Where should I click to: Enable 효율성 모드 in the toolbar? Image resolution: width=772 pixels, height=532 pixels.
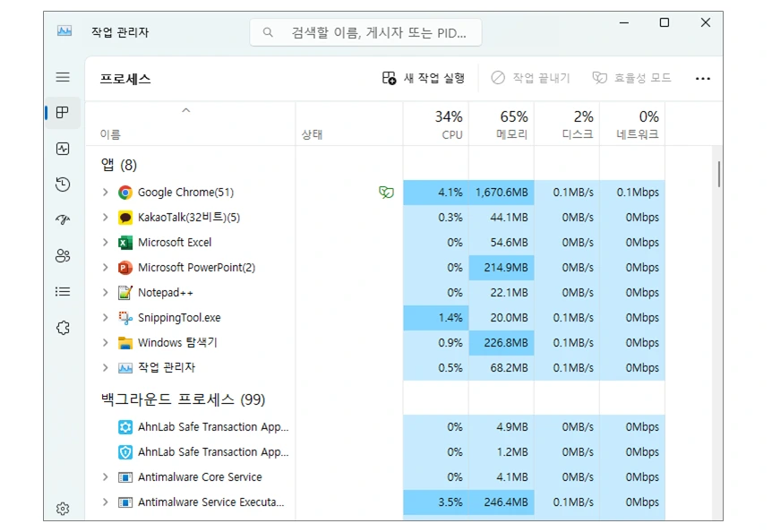point(630,78)
